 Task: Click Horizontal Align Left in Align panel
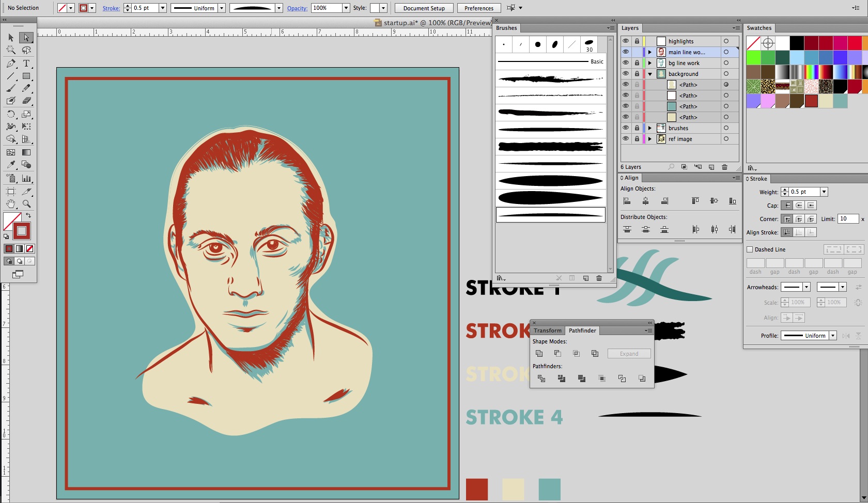tap(627, 201)
